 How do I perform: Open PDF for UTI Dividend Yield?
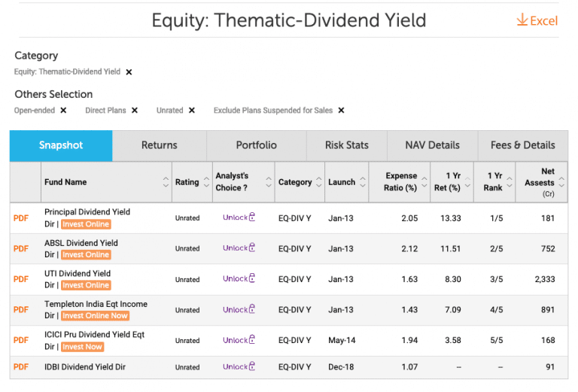click(x=21, y=279)
